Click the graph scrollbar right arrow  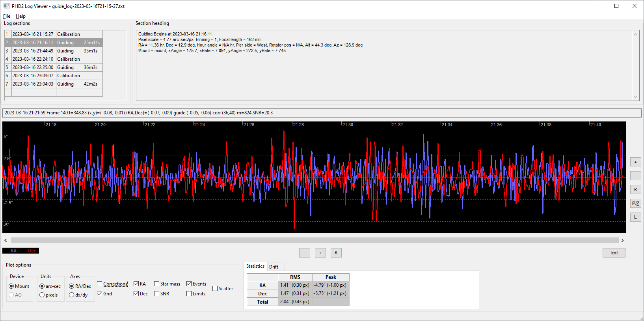click(x=623, y=240)
